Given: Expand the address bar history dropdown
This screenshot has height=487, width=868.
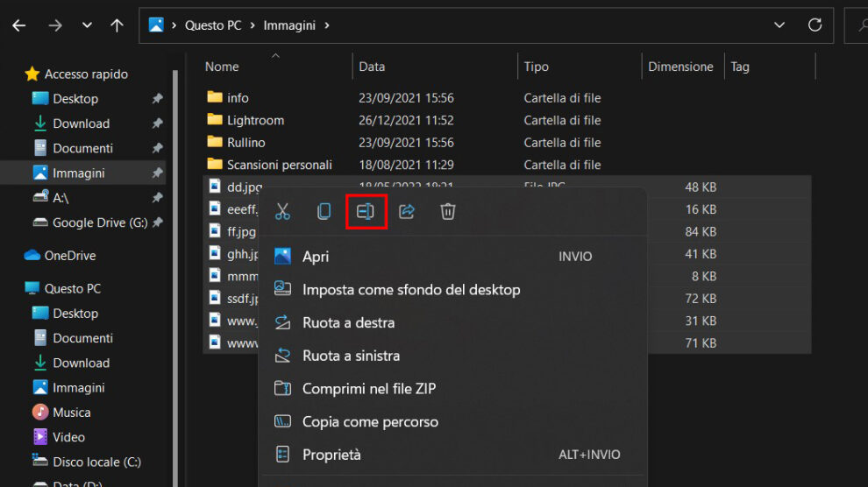Looking at the screenshot, I should coord(779,25).
